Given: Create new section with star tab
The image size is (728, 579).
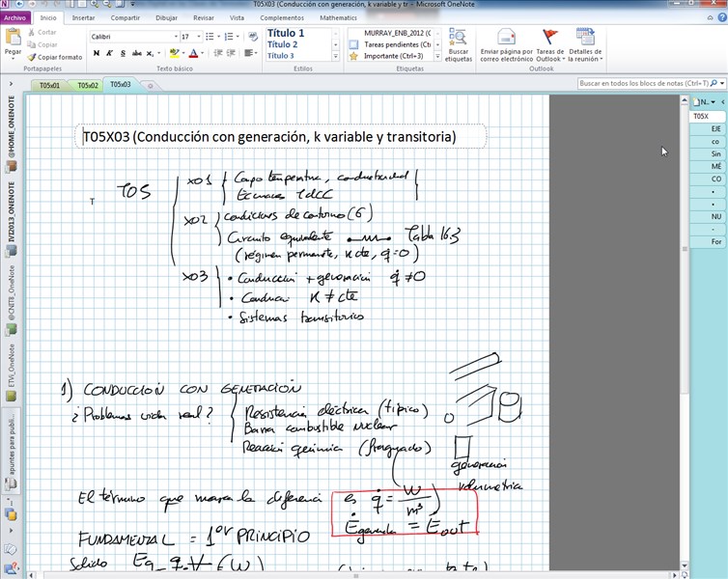Looking at the screenshot, I should pyautogui.click(x=150, y=86).
